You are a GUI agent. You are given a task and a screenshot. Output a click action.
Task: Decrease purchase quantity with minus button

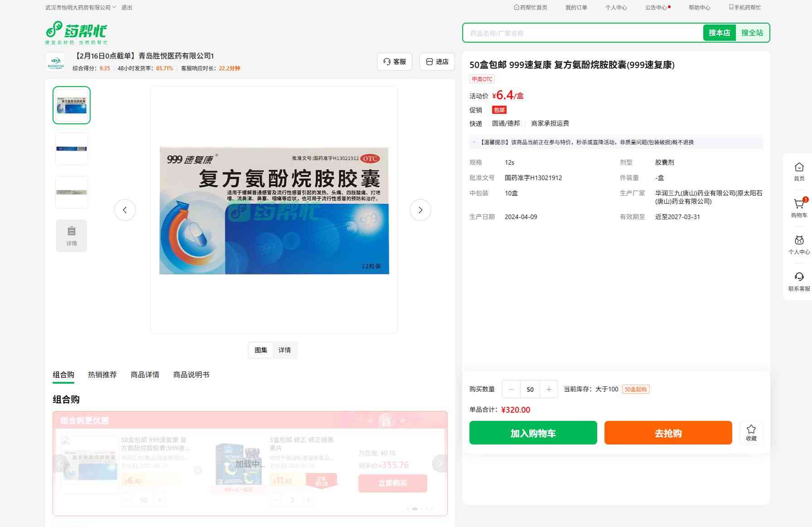tap(512, 389)
